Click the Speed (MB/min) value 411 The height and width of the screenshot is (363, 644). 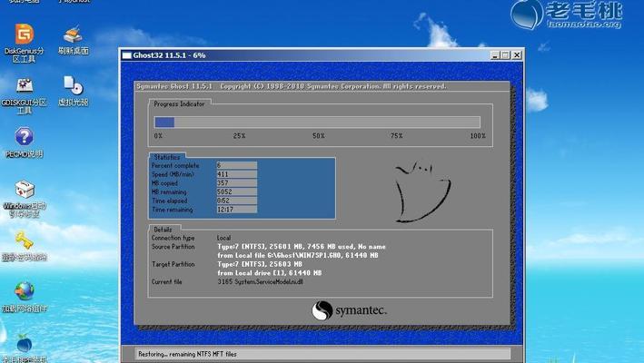coord(236,174)
